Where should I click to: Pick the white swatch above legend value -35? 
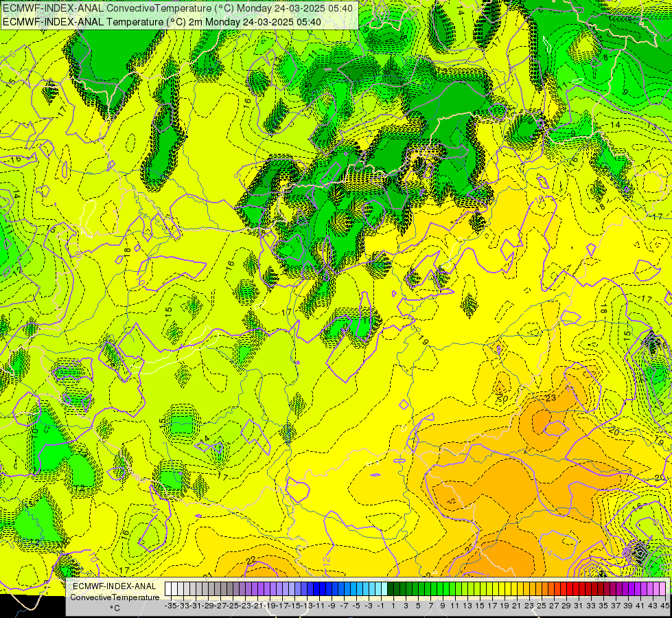(168, 589)
